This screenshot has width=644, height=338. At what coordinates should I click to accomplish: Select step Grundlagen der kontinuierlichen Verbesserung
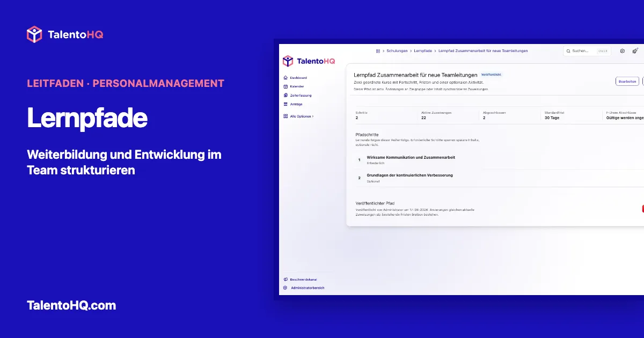point(410,175)
